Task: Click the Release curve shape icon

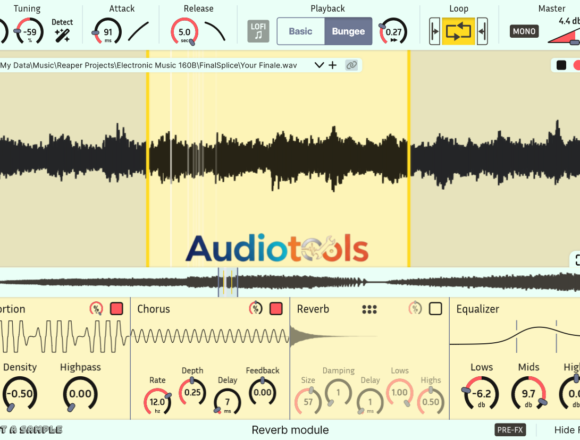Action: 215,31
